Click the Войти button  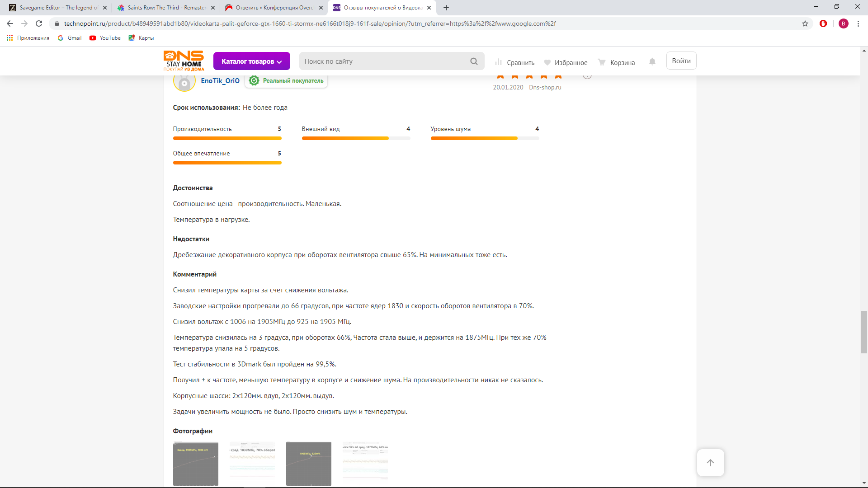point(681,61)
